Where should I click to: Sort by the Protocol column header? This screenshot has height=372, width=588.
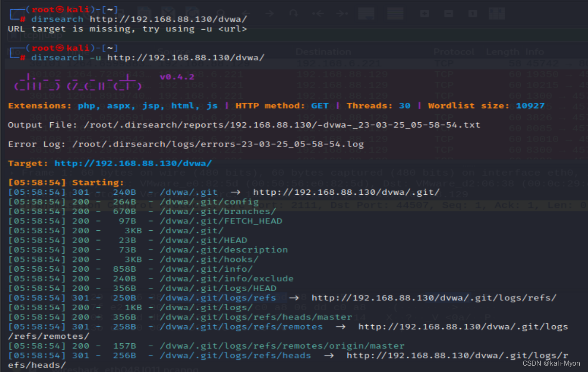pyautogui.click(x=454, y=52)
